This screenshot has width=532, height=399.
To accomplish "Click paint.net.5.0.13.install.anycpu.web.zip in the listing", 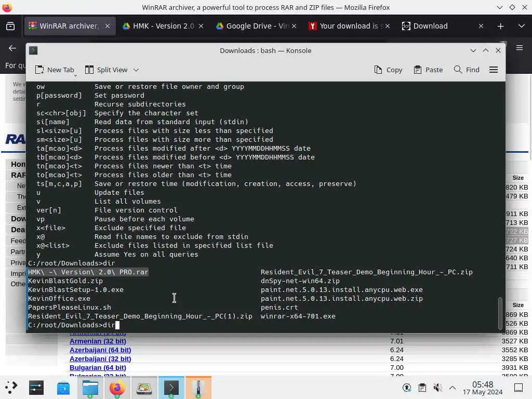I will pos(342,299).
